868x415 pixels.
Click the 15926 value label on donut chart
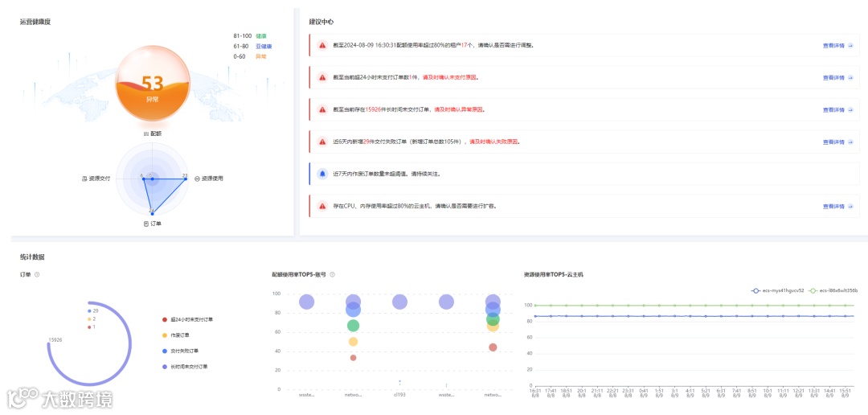(x=55, y=339)
